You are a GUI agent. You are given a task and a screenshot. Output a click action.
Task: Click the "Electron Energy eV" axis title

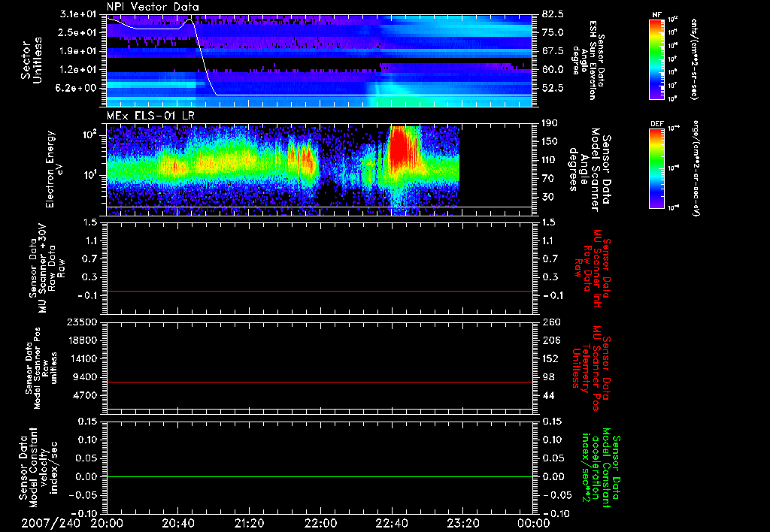point(53,169)
